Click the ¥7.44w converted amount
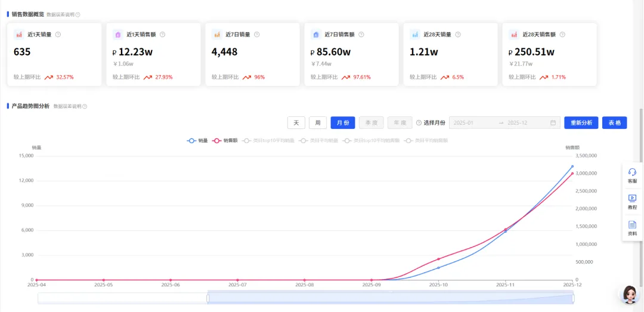The width and height of the screenshot is (644, 312). coord(321,64)
